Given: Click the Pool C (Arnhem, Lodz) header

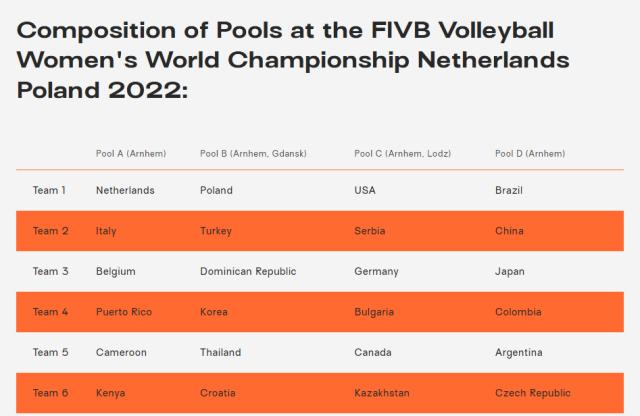Looking at the screenshot, I should (x=403, y=153).
